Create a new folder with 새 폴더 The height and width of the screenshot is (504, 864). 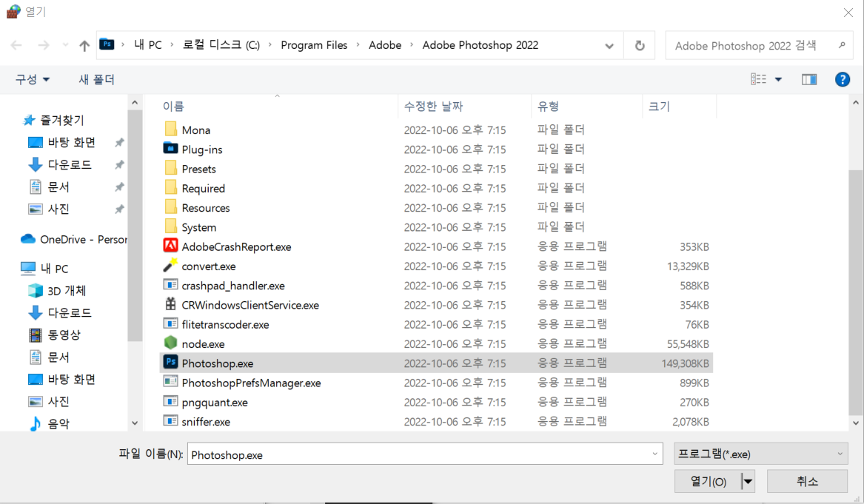(96, 79)
